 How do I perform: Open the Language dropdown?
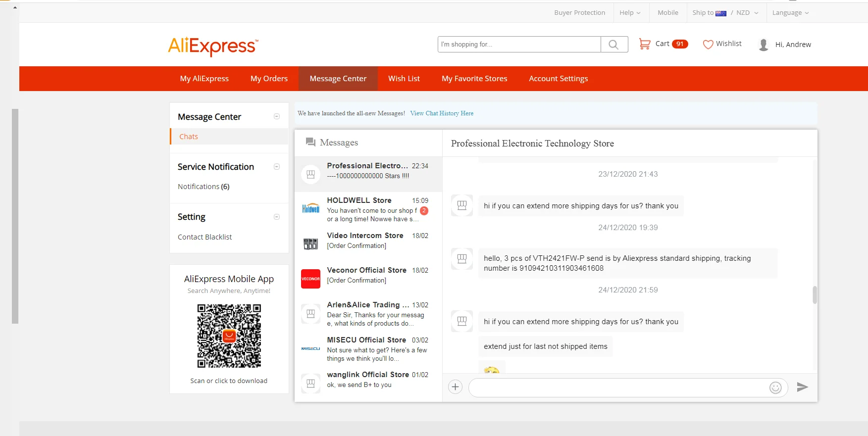tap(790, 13)
